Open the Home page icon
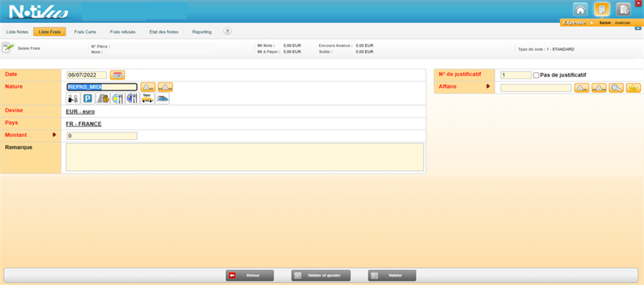The width and height of the screenshot is (644, 285). pyautogui.click(x=580, y=10)
